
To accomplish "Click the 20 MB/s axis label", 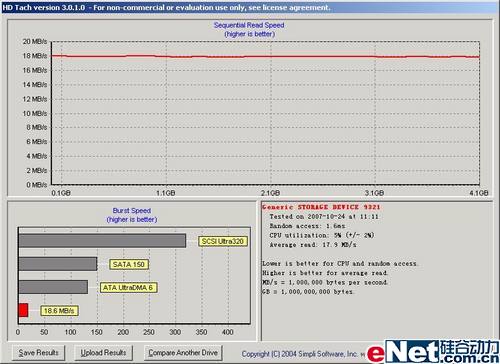I will tap(35, 42).
